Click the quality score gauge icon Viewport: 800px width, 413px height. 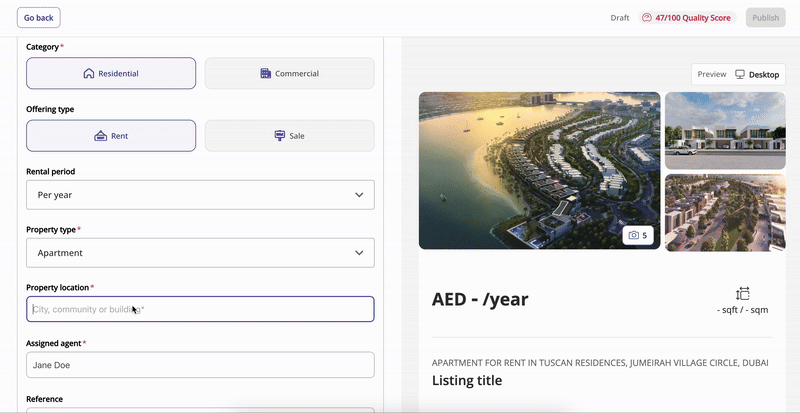coord(647,18)
